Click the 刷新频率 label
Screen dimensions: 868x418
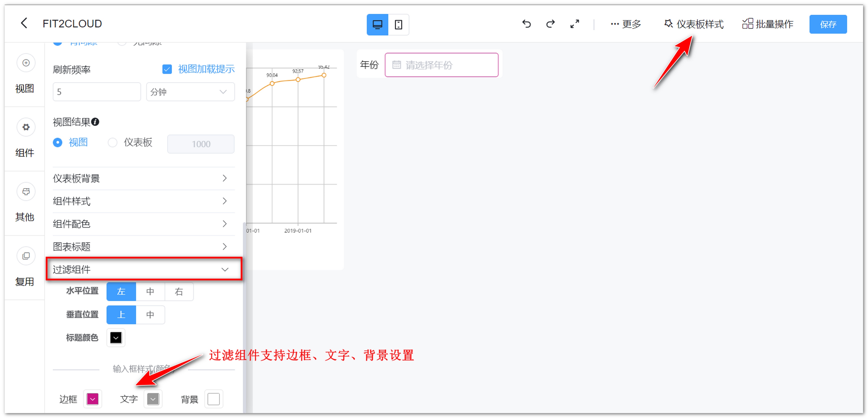[x=72, y=70]
